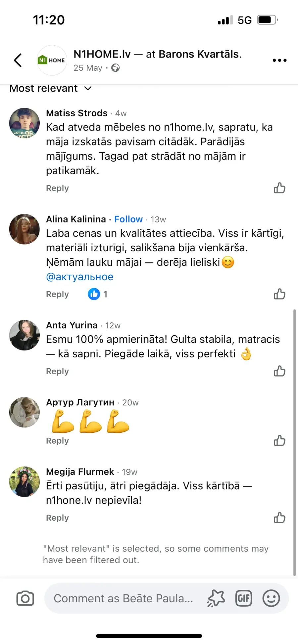Toggle like on Megija Flurmek's comment
This screenshot has width=298, height=644.
click(x=279, y=518)
